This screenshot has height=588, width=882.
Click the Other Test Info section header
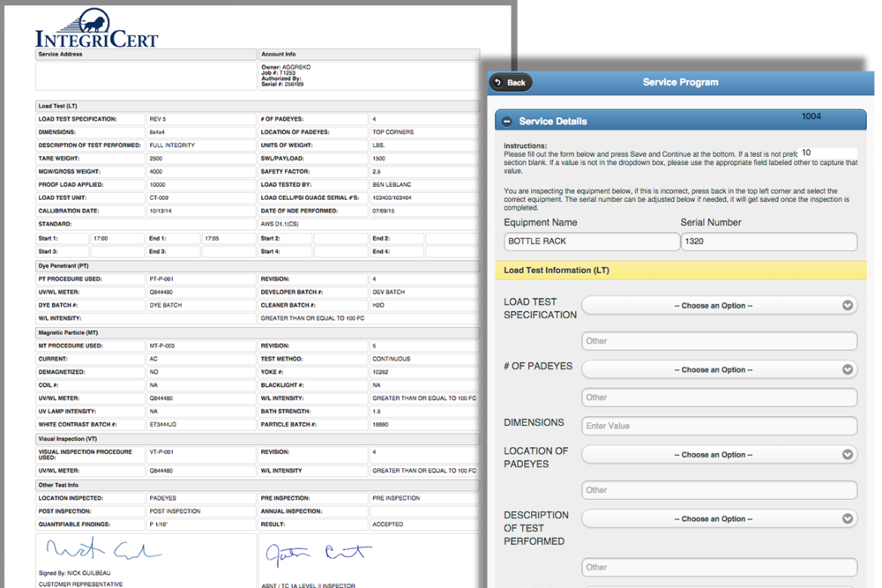pos(257,485)
